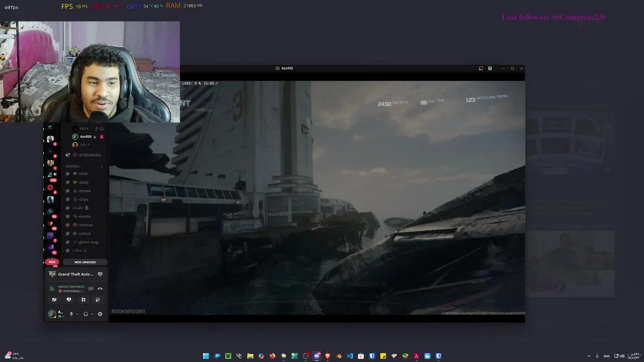Click the Azxf03 stream video view

(317, 198)
